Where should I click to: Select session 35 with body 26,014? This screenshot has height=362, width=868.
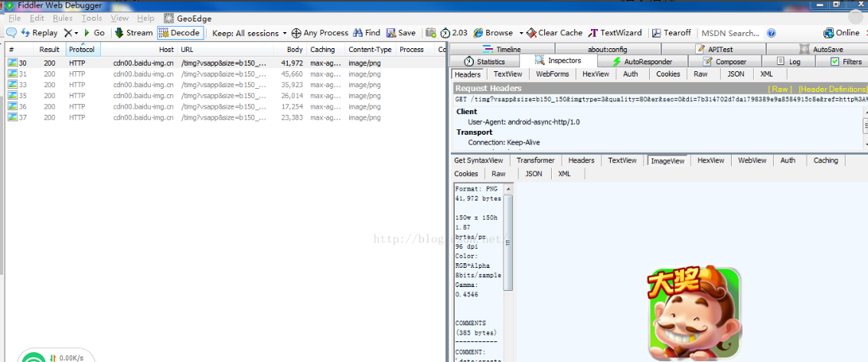(224, 96)
